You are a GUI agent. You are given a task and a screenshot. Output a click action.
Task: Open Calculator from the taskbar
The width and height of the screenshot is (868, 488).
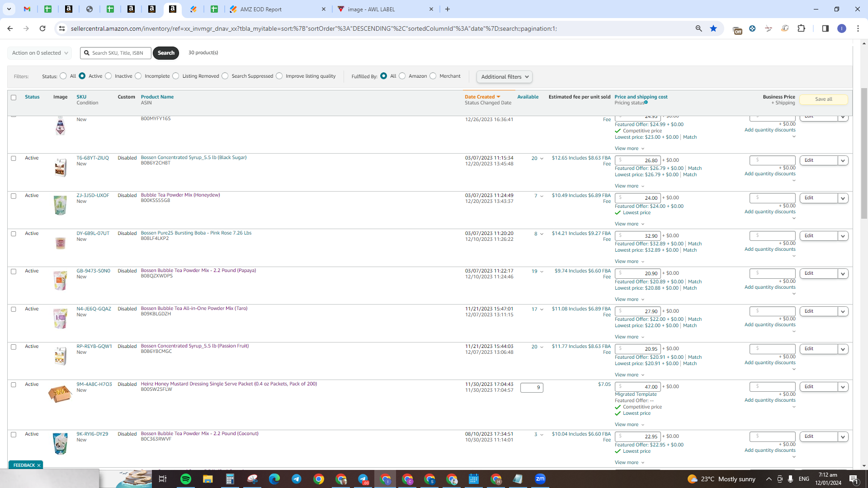pos(230,479)
